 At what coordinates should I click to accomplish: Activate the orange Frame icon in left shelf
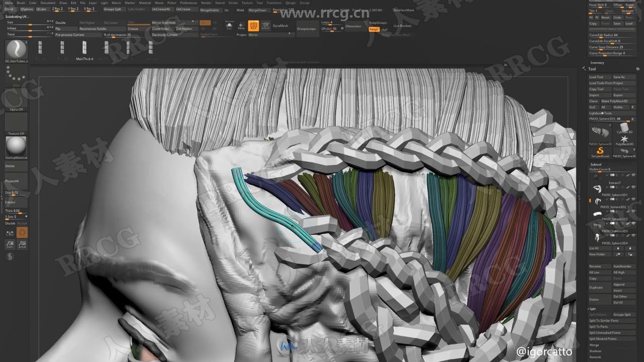22,232
